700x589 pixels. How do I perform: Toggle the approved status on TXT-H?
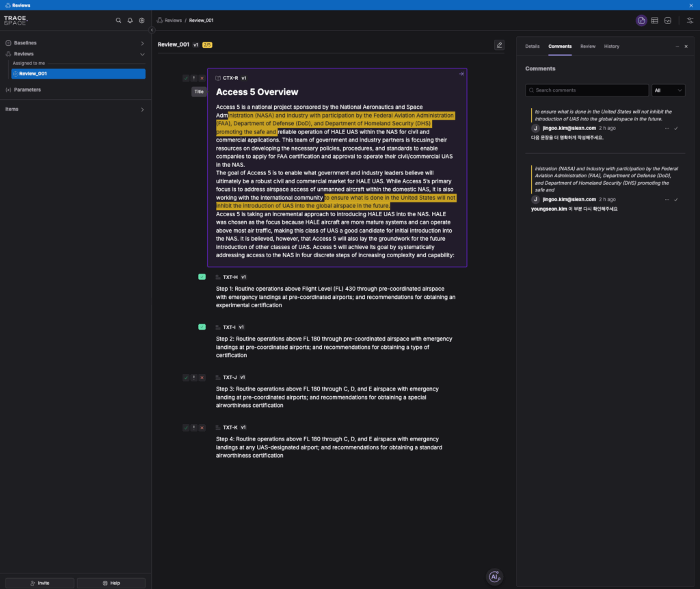(202, 277)
